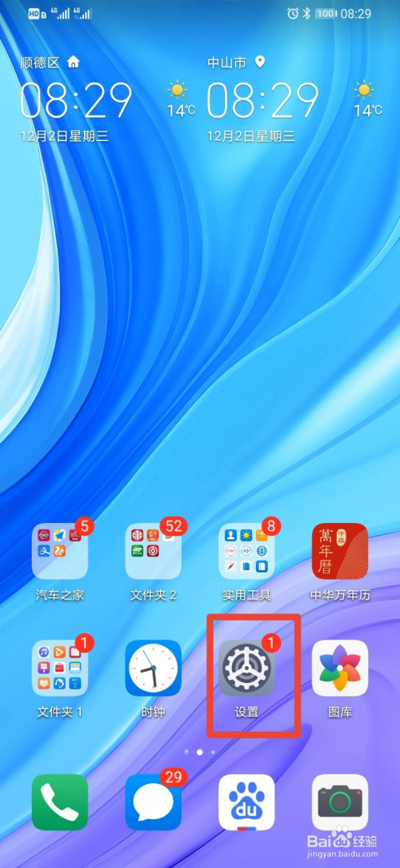Open the 实用工具 folder
The height and width of the screenshot is (868, 400).
pyautogui.click(x=246, y=551)
